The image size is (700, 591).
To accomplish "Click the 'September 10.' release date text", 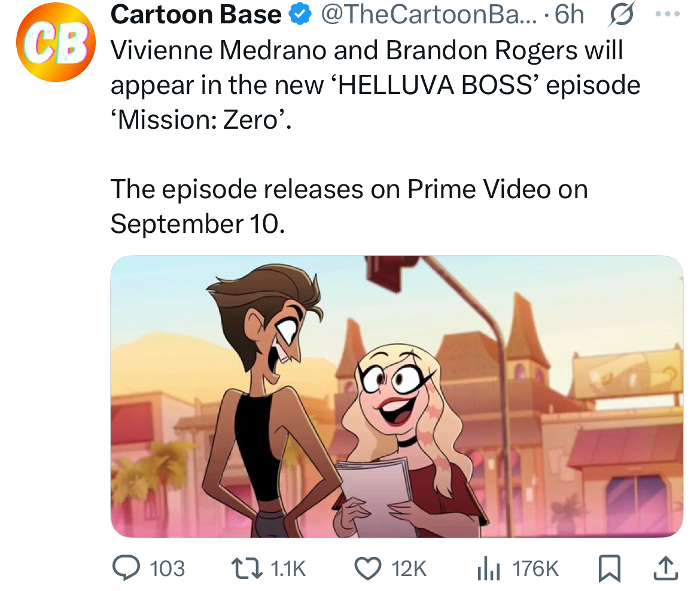I will coord(197,223).
